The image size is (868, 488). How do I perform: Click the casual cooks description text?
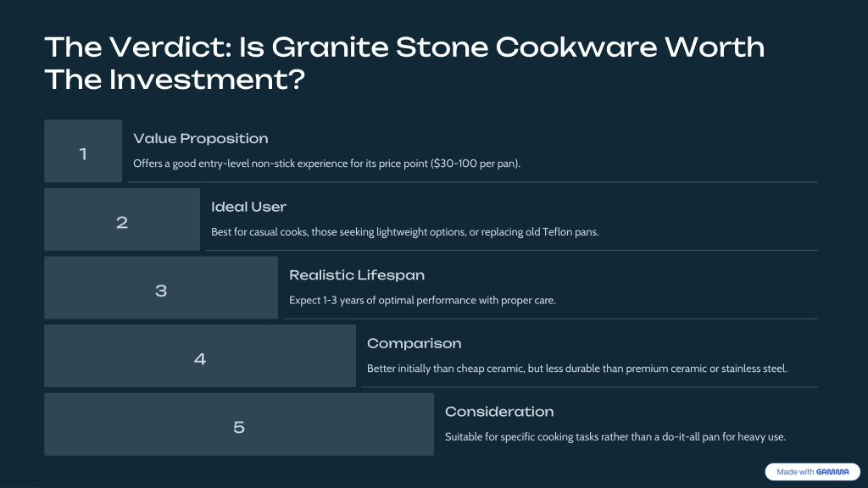(404, 232)
